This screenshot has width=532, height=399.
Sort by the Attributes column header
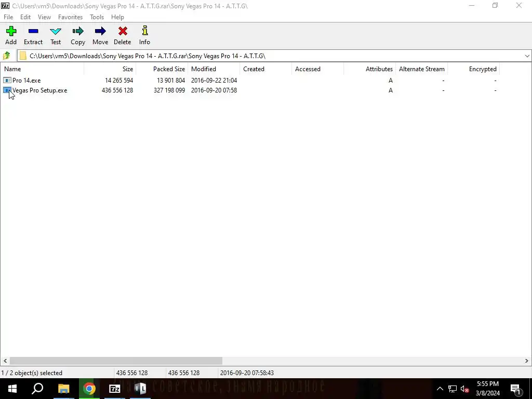point(369,69)
